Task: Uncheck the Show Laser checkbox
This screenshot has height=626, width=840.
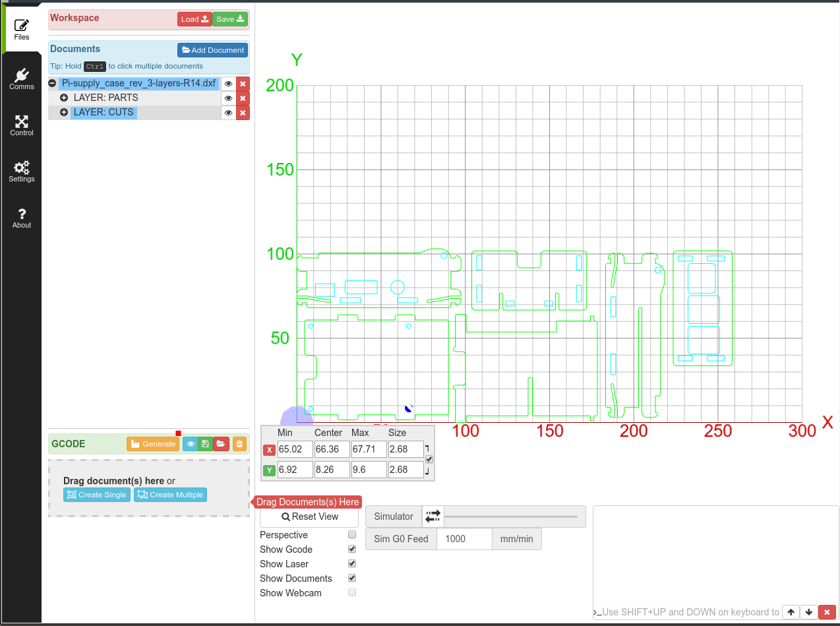Action: pyautogui.click(x=352, y=564)
